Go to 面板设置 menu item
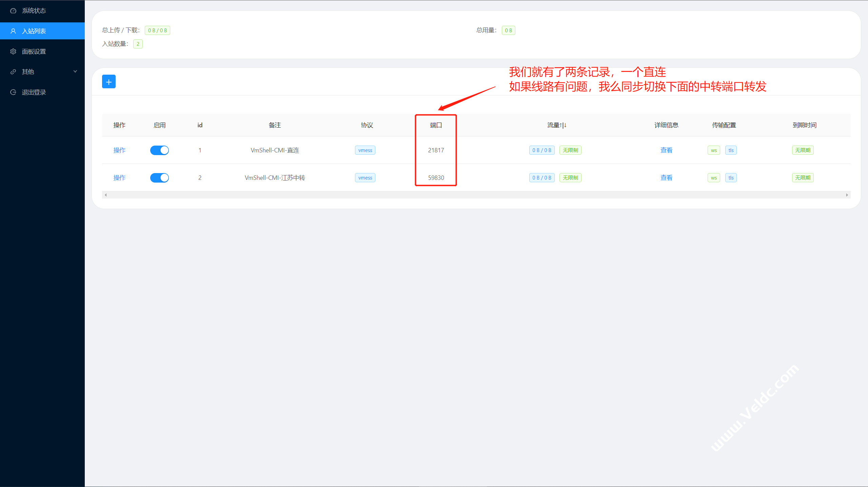868x487 pixels. [x=34, y=52]
